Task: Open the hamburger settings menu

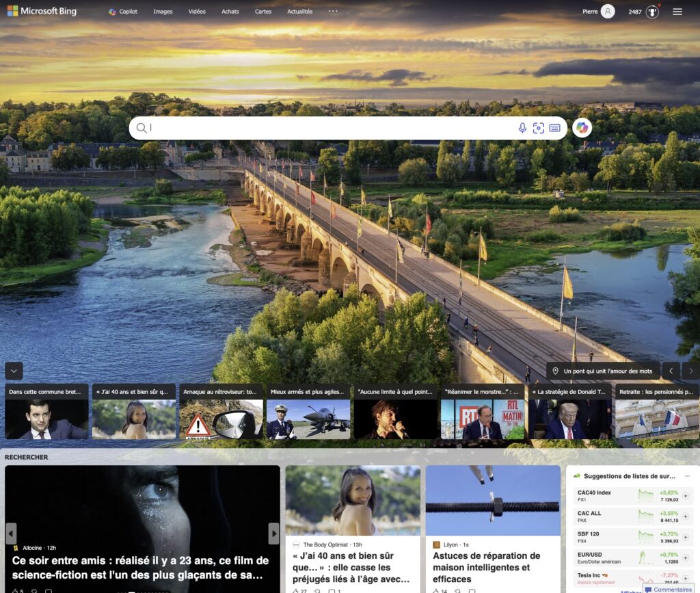Action: pos(677,12)
